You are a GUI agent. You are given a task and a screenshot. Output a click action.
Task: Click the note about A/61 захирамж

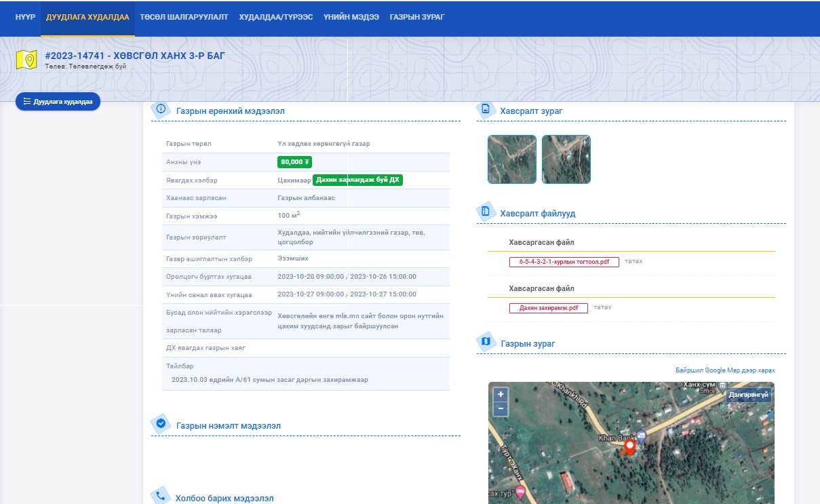click(270, 380)
